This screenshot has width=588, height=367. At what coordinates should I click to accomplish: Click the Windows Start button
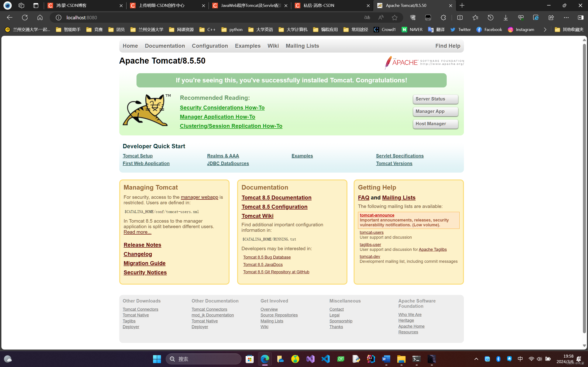(157, 359)
